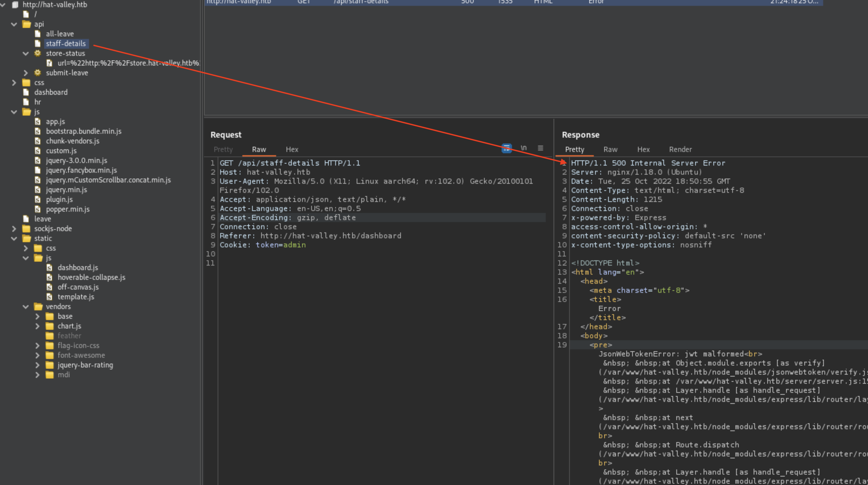Click the sockjs-node folder icon
The image size is (868, 485).
(x=26, y=229)
